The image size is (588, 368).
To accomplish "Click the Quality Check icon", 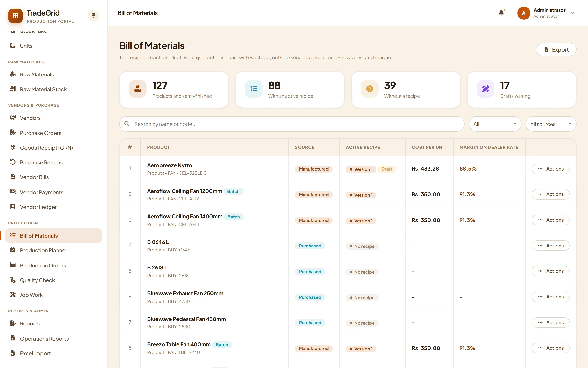I will click(x=13, y=280).
